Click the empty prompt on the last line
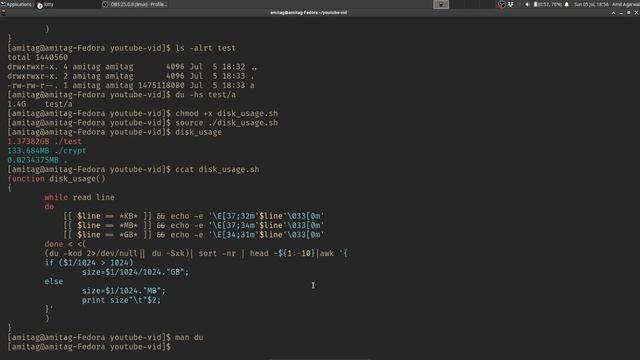 (x=89, y=347)
